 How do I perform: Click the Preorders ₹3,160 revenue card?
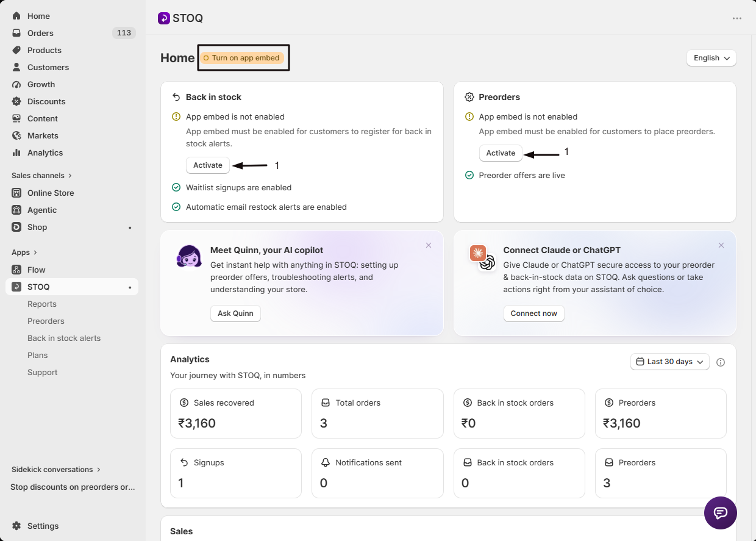pyautogui.click(x=661, y=414)
